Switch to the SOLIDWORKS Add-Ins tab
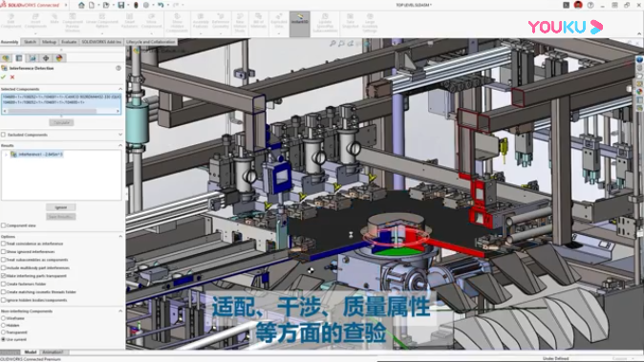The height and width of the screenshot is (362, 644). [101, 42]
